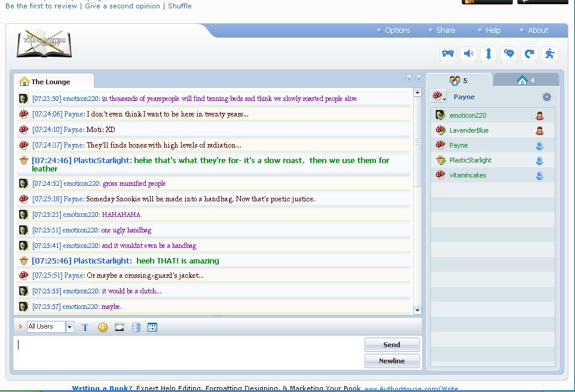Click the Writing a Book? ad link
The height and width of the screenshot is (392, 575).
tap(102, 388)
